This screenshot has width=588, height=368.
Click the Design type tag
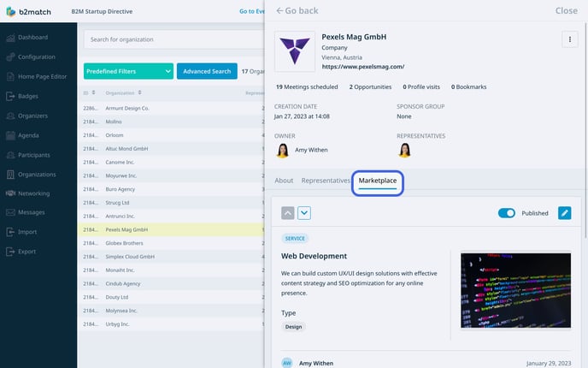coord(293,327)
